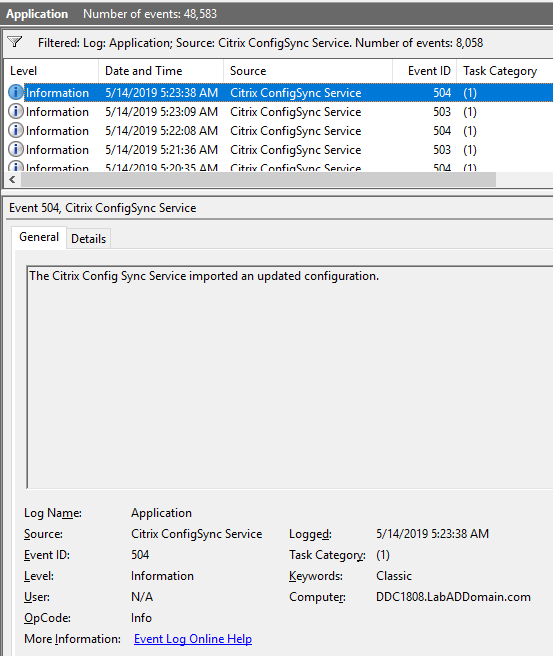Click Event ID 503 in 5:23:09 row

point(442,112)
